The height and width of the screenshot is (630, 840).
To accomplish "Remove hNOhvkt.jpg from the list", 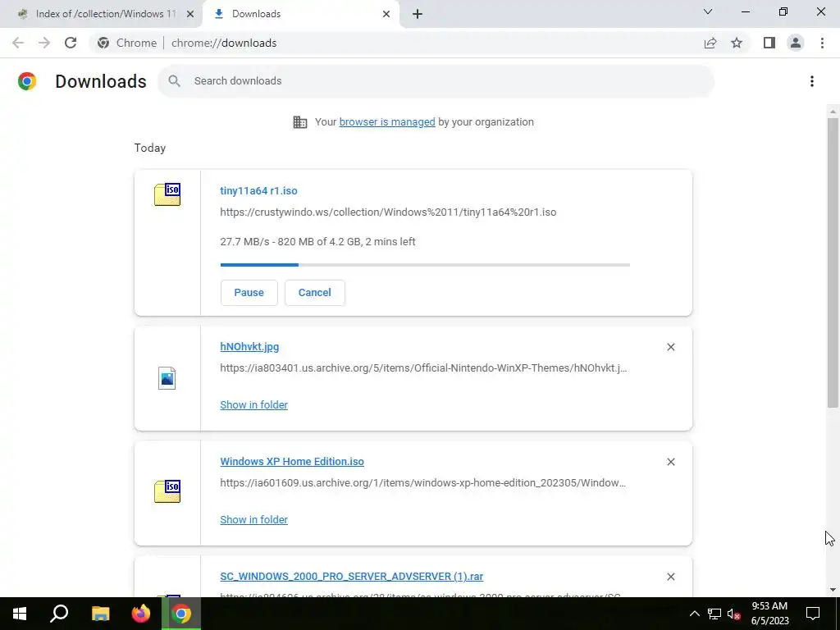I will point(670,347).
